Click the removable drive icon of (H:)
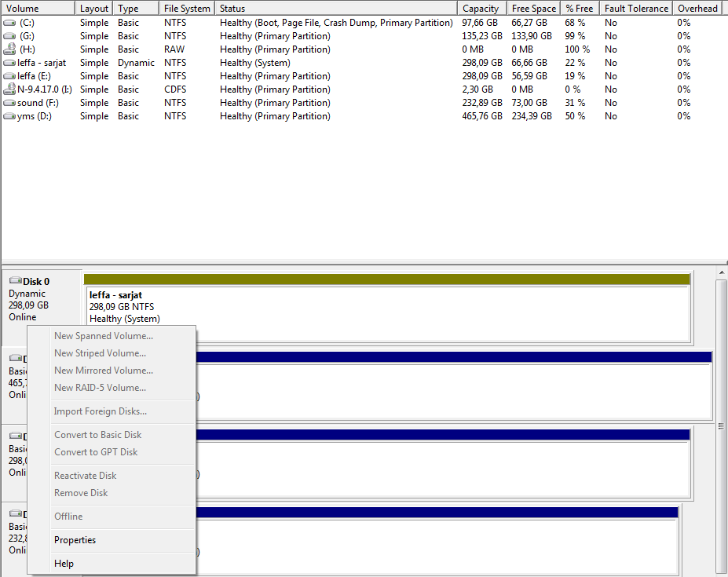 coord(9,49)
